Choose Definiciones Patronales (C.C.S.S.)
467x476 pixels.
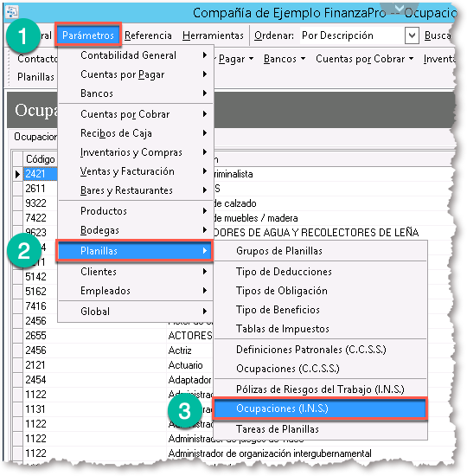point(320,350)
